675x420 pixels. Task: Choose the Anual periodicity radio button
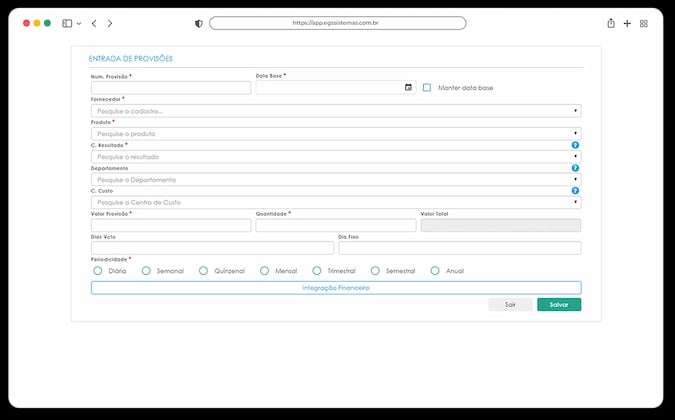(x=435, y=271)
